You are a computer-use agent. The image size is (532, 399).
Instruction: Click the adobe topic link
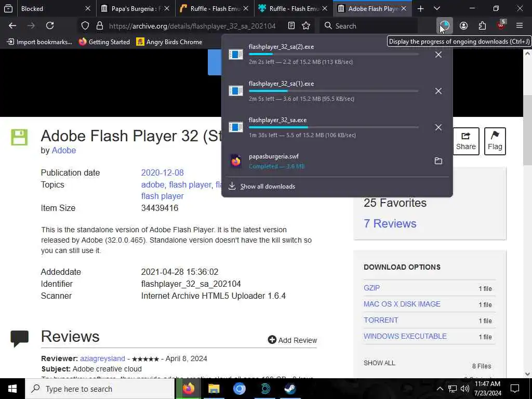(x=153, y=184)
